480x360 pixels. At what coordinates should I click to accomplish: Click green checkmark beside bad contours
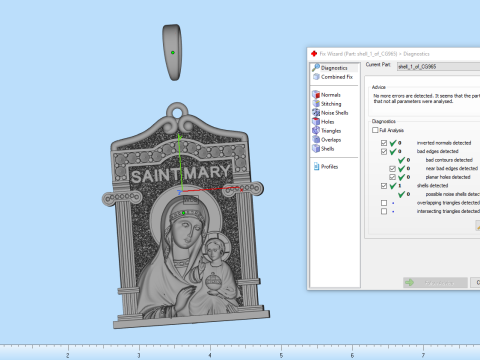pyautogui.click(x=402, y=160)
